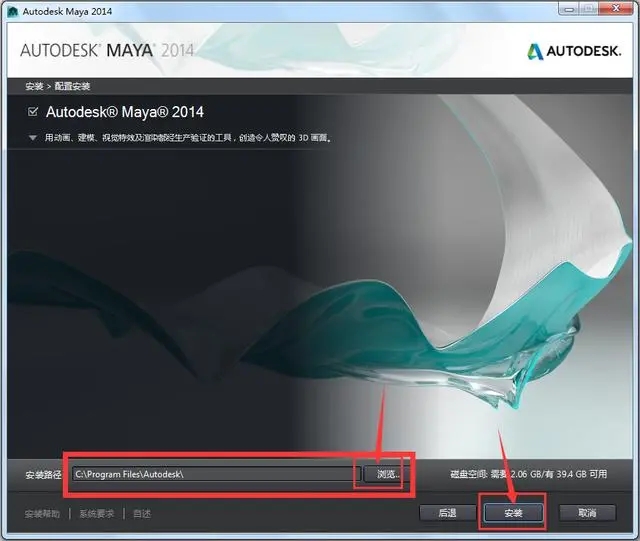Expand the Maya 2014 product description triangle
The image size is (640, 541).
point(33,138)
